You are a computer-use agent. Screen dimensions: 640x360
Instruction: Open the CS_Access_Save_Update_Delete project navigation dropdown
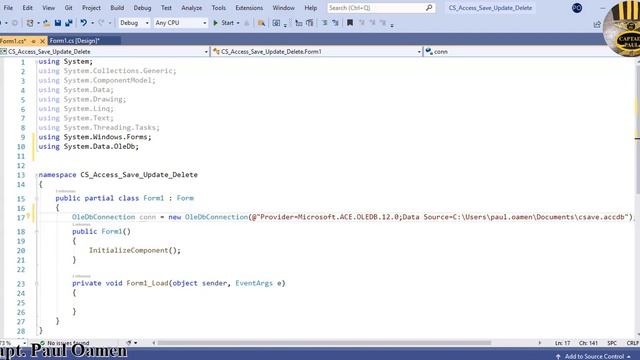point(104,52)
